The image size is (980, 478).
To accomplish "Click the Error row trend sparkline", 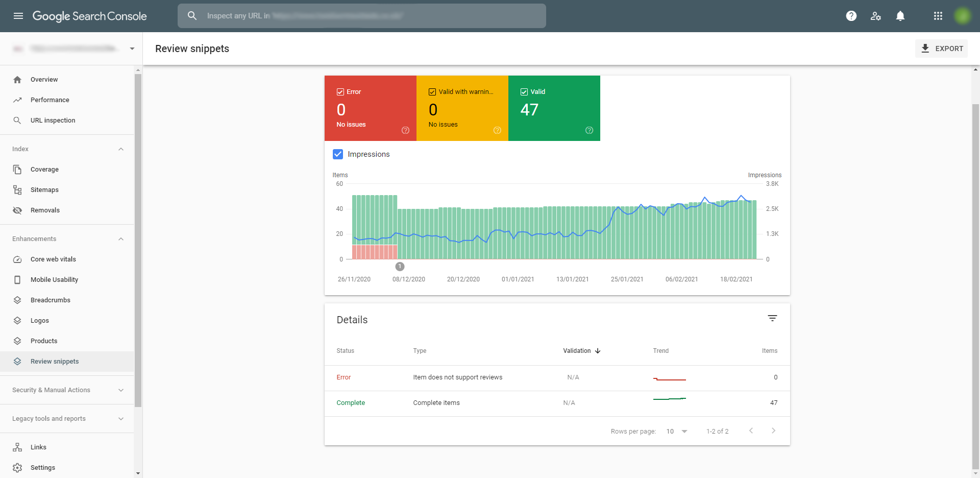I will pyautogui.click(x=670, y=379).
